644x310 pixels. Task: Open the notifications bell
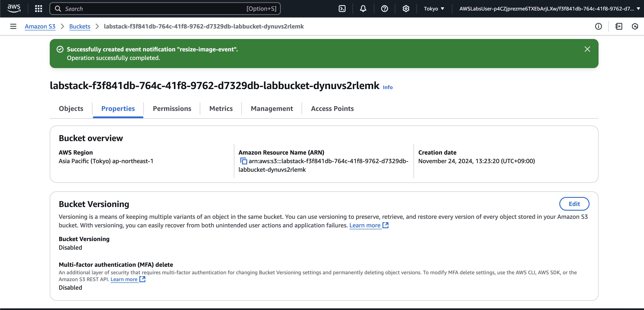pyautogui.click(x=363, y=9)
